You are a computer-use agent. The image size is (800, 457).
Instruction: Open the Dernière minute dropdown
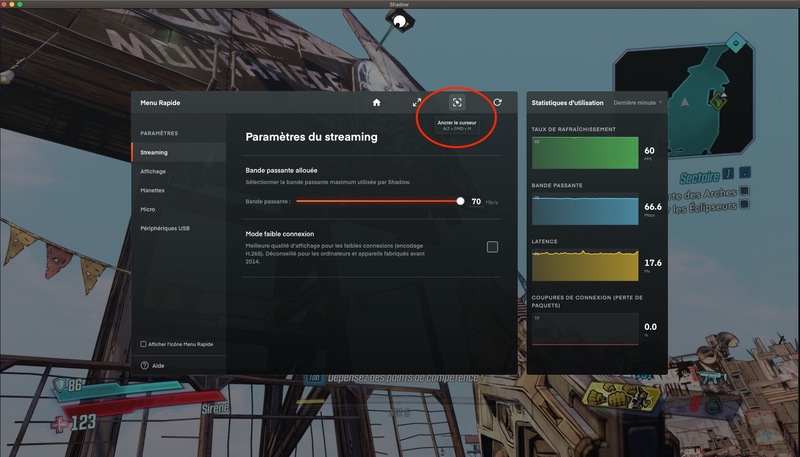coord(638,103)
